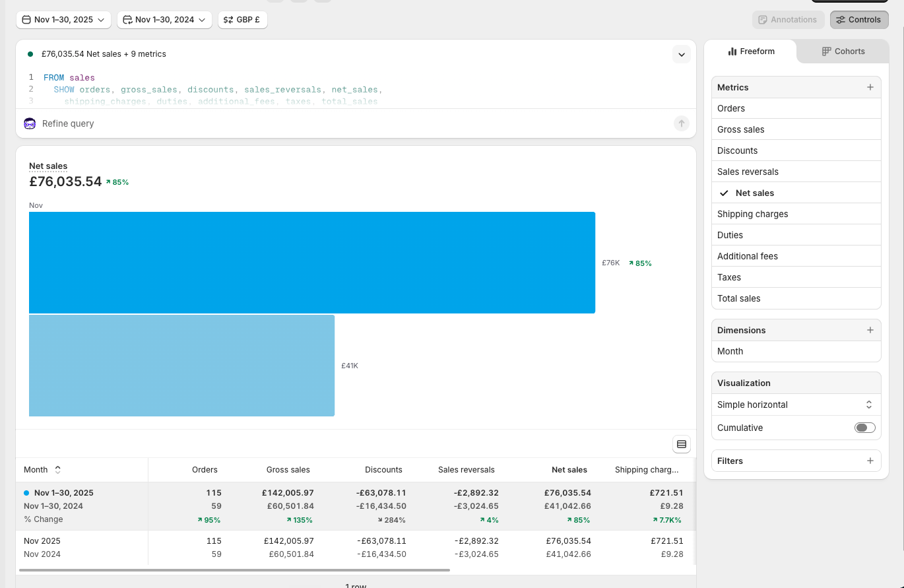This screenshot has width=904, height=588.
Task: Select the Discounts metric
Action: tap(796, 150)
